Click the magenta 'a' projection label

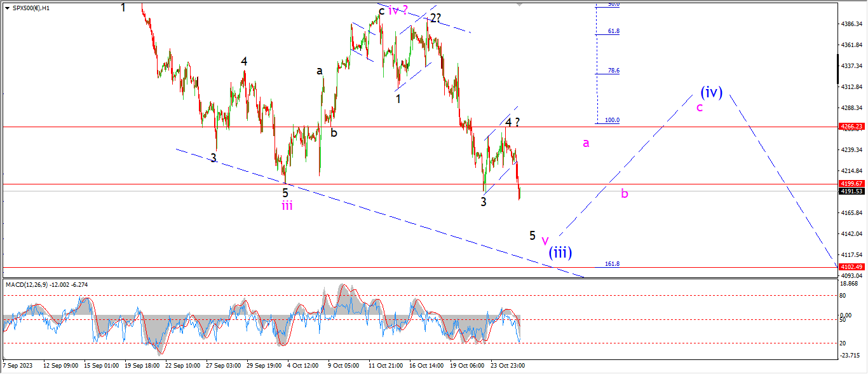pos(587,143)
